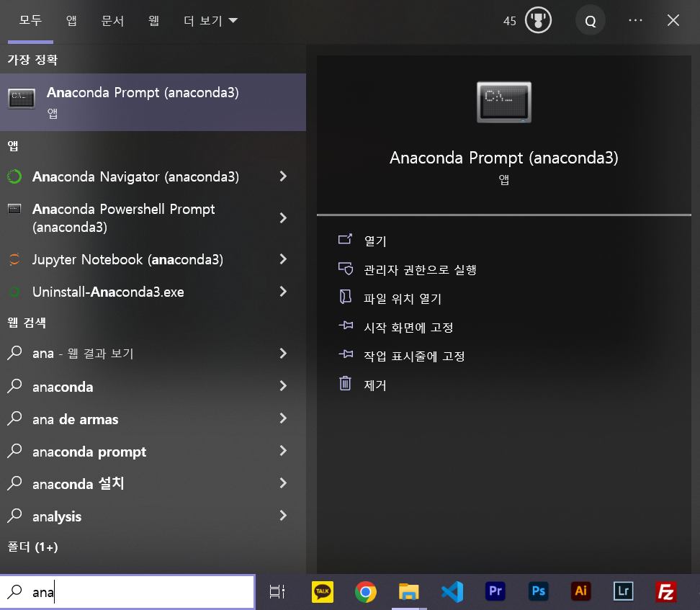The width and height of the screenshot is (700, 610).
Task: Launch Google Chrome from taskbar
Action: pyautogui.click(x=366, y=592)
